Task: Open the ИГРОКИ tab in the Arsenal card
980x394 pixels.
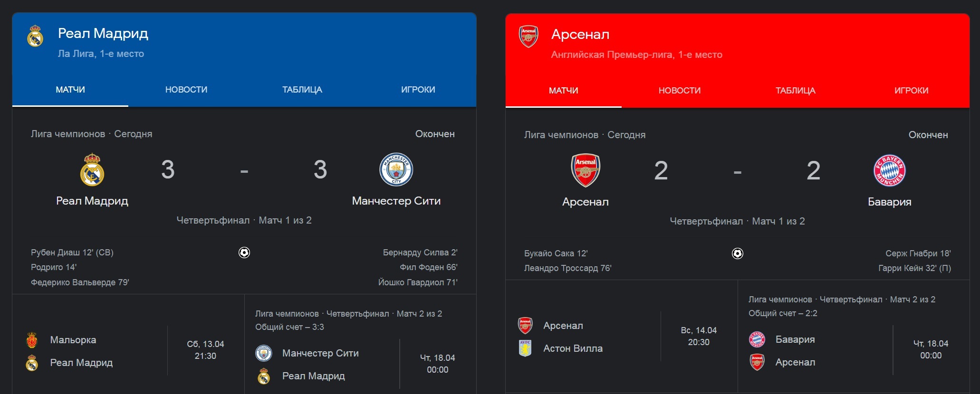Action: pos(912,91)
